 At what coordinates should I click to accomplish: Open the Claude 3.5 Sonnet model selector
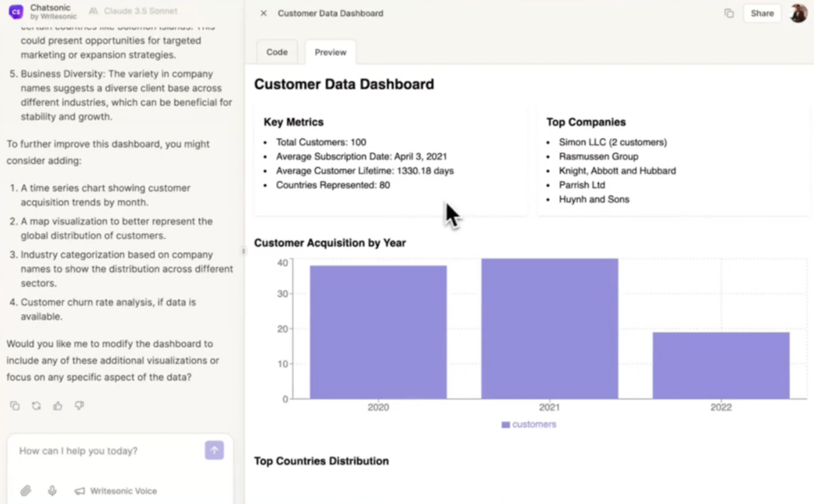[x=133, y=11]
